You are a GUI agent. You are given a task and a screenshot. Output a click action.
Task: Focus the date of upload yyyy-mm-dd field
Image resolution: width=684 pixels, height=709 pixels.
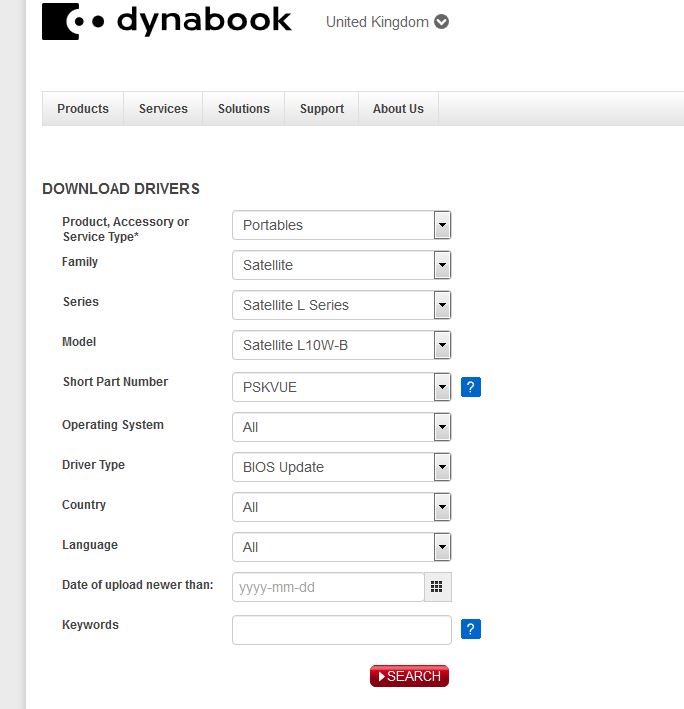click(328, 587)
